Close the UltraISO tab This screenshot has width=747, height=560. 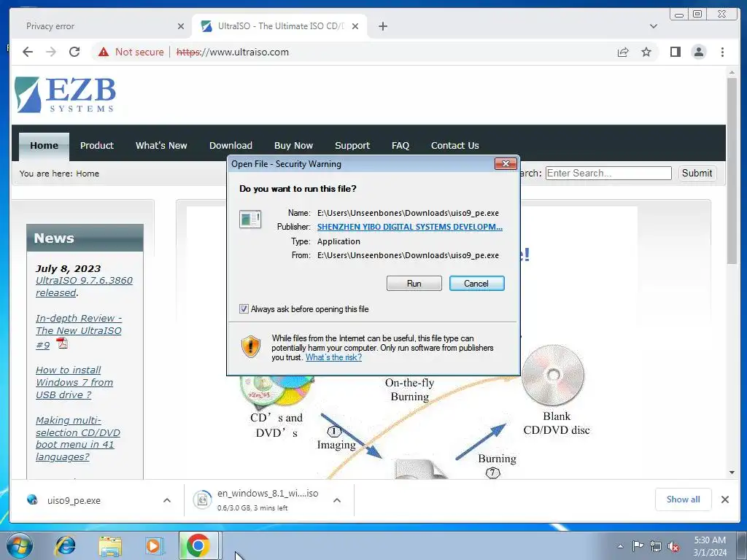coord(355,26)
